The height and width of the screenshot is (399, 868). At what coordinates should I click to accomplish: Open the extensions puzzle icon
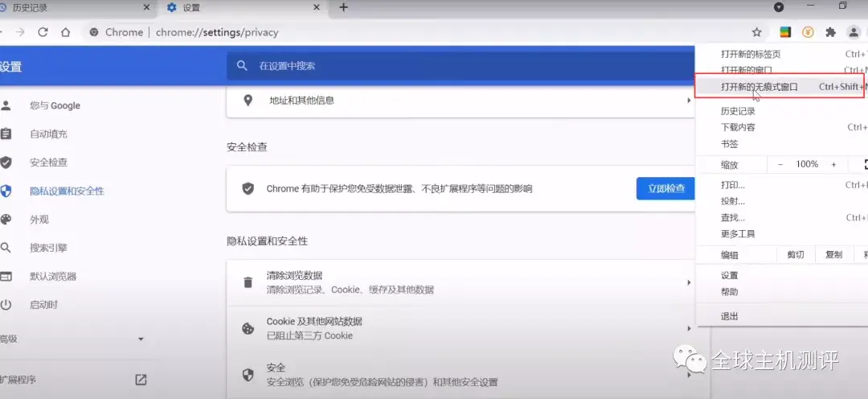(x=830, y=32)
